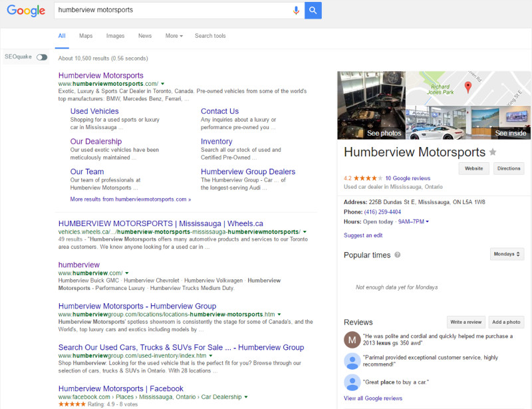Switch to the Images tab
Image resolution: width=532 pixels, height=409 pixels.
[115, 36]
